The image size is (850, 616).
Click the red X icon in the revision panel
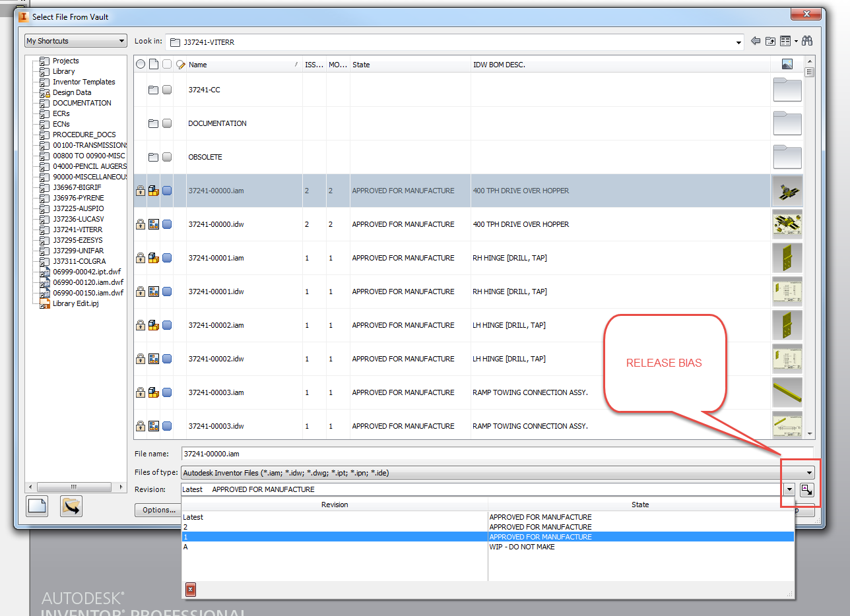(x=190, y=589)
